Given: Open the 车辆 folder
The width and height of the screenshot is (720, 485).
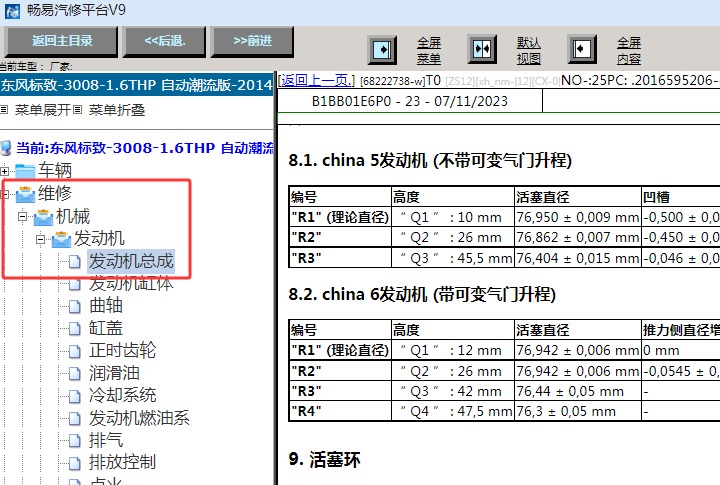Looking at the screenshot, I should pyautogui.click(x=55, y=170).
